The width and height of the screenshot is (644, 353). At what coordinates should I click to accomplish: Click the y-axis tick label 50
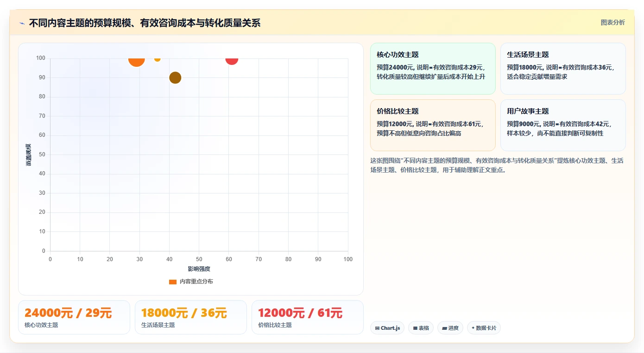pyautogui.click(x=42, y=154)
